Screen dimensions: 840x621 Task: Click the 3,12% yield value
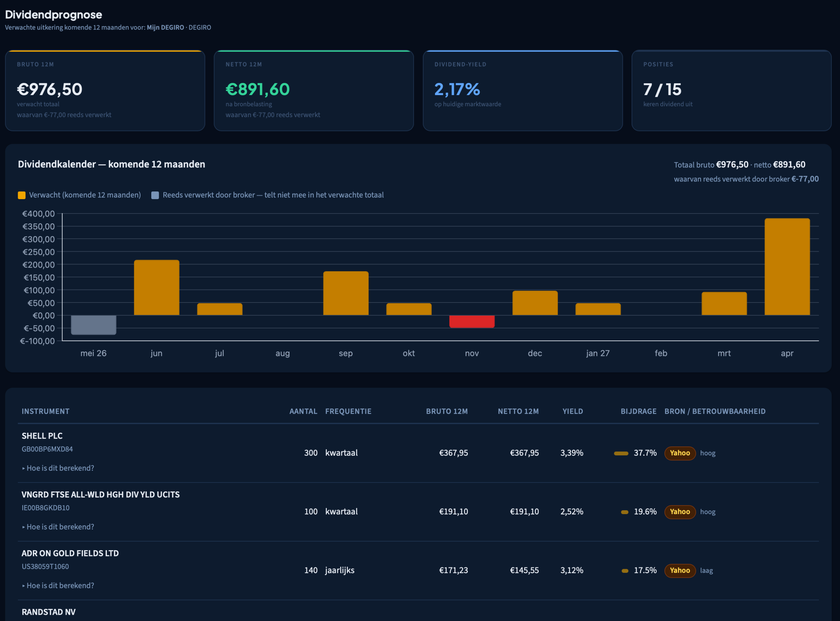[x=572, y=570]
